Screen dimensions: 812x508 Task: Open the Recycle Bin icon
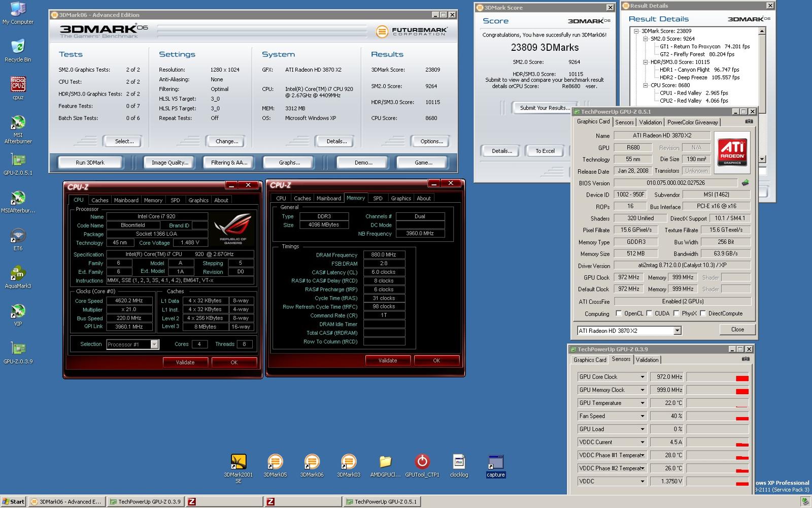tap(18, 50)
